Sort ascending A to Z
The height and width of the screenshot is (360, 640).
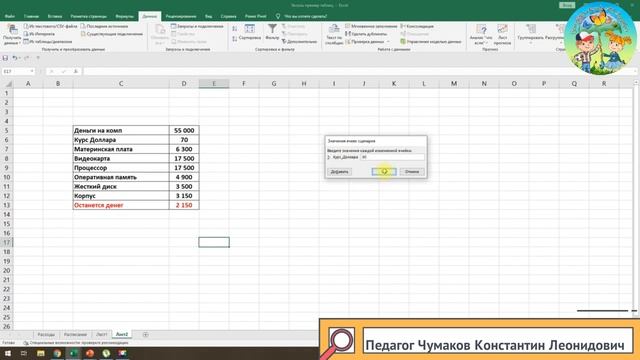[235, 29]
